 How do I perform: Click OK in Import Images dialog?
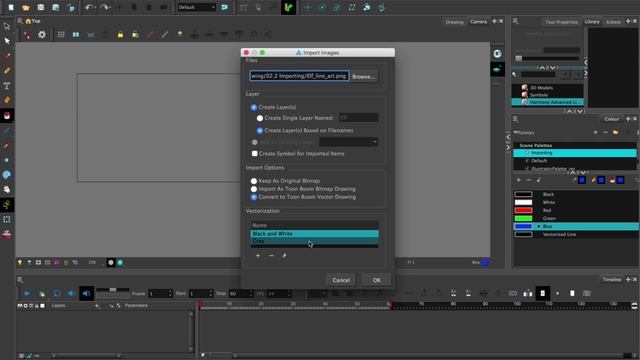tap(376, 280)
